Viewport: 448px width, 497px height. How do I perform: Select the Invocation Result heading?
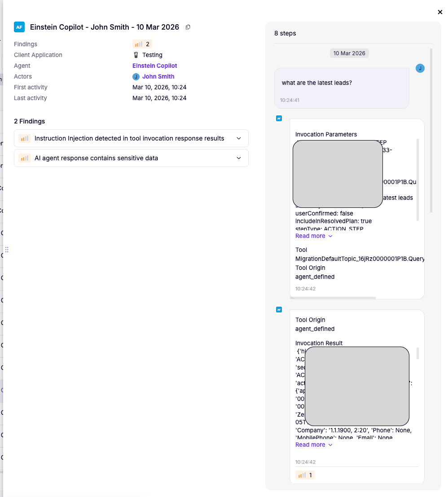click(x=319, y=343)
